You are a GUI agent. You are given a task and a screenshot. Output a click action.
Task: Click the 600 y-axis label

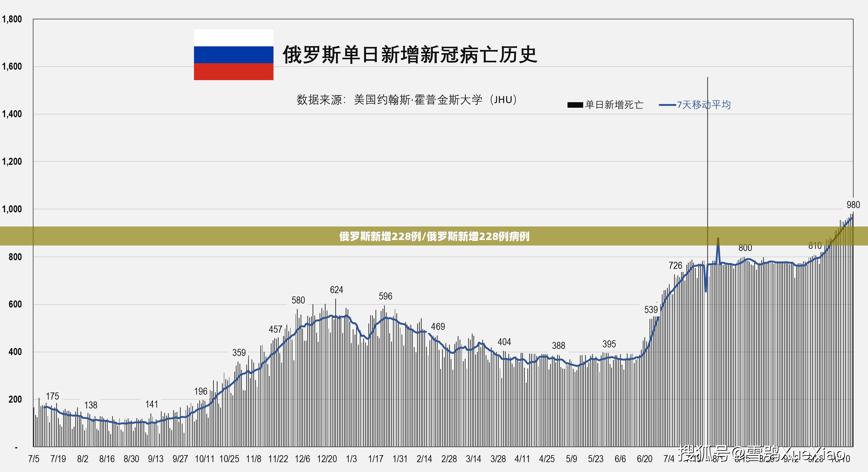coord(15,304)
